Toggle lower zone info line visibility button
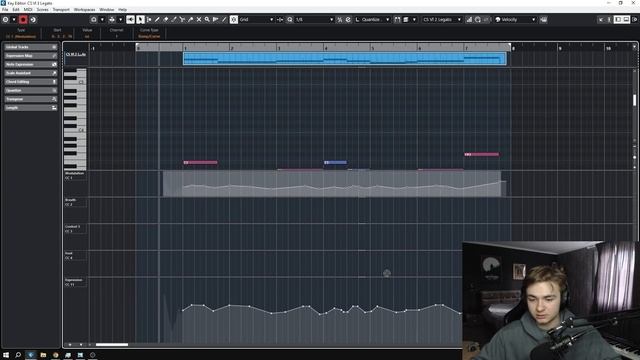 point(626,20)
